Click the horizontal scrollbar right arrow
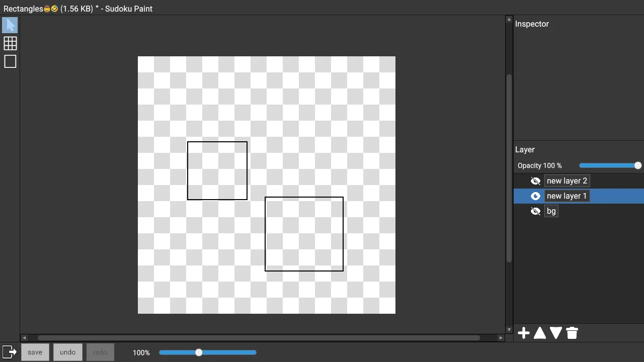The width and height of the screenshot is (644, 362). coord(501,338)
